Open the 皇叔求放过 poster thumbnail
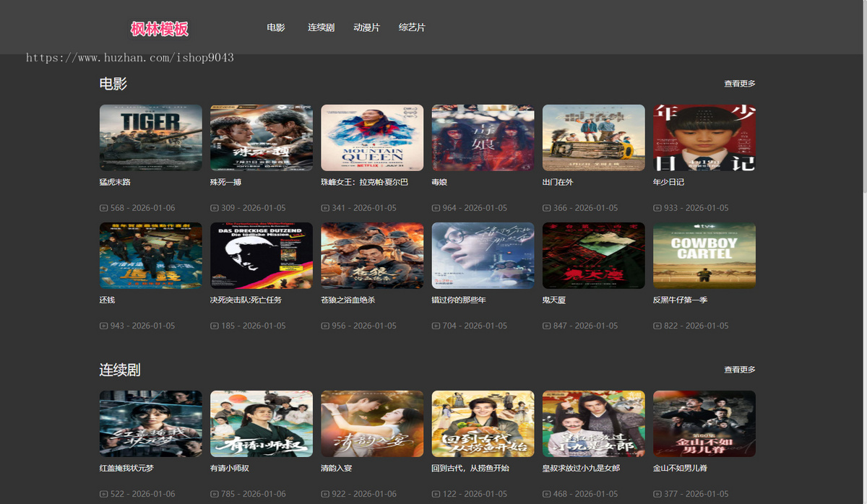 click(594, 424)
